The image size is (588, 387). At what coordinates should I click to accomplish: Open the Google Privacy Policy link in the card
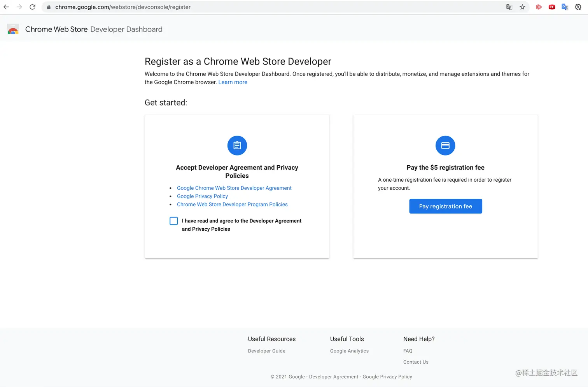click(x=202, y=196)
